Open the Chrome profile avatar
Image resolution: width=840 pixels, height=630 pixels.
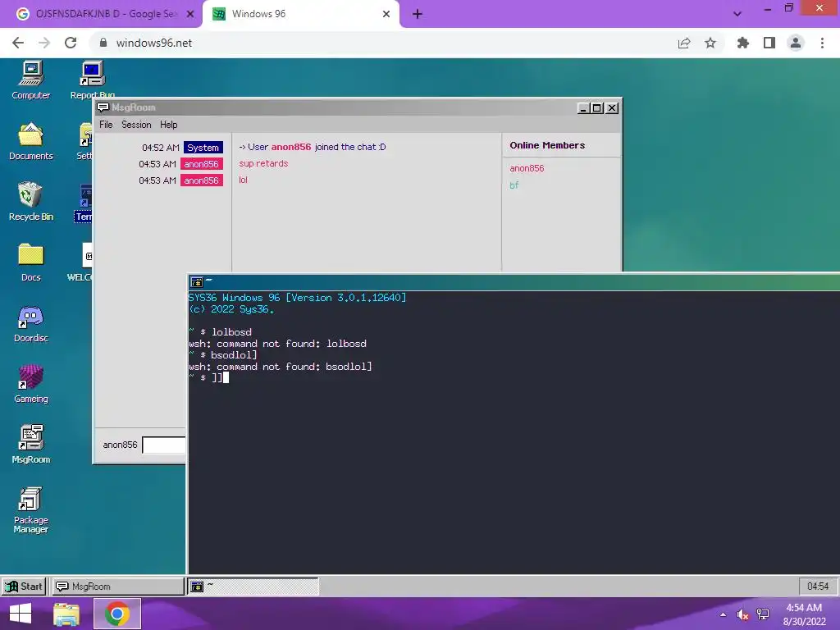tap(796, 43)
